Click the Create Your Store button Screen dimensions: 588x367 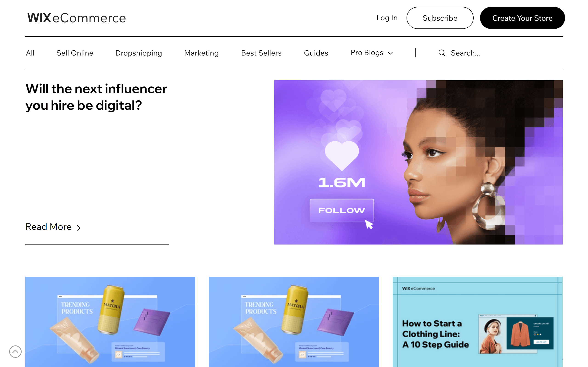(x=522, y=18)
